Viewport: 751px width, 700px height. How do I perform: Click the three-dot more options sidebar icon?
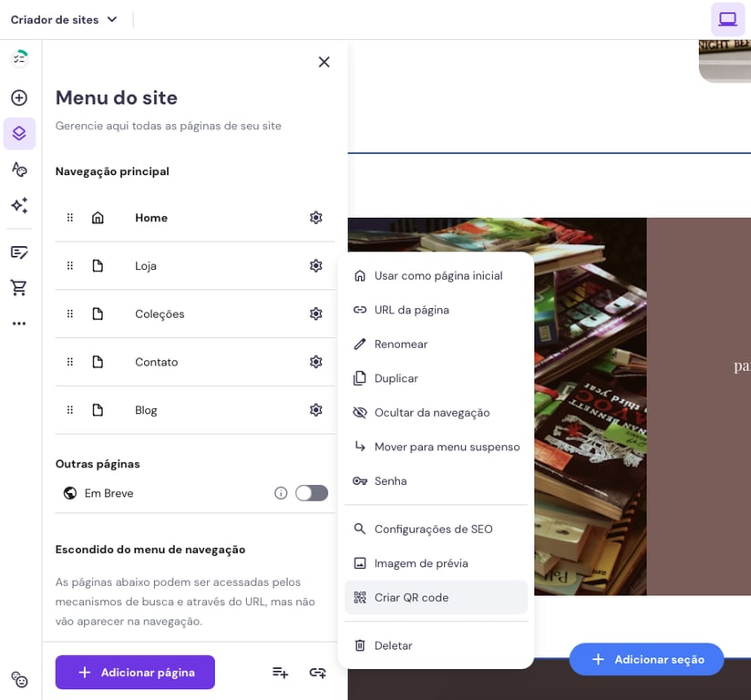(19, 323)
